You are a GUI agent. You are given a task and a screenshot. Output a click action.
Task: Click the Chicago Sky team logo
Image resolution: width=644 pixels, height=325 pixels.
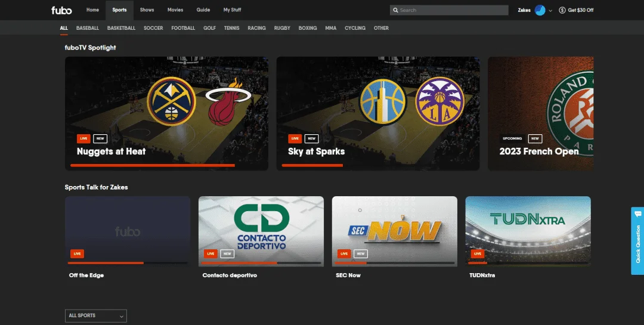(x=383, y=101)
